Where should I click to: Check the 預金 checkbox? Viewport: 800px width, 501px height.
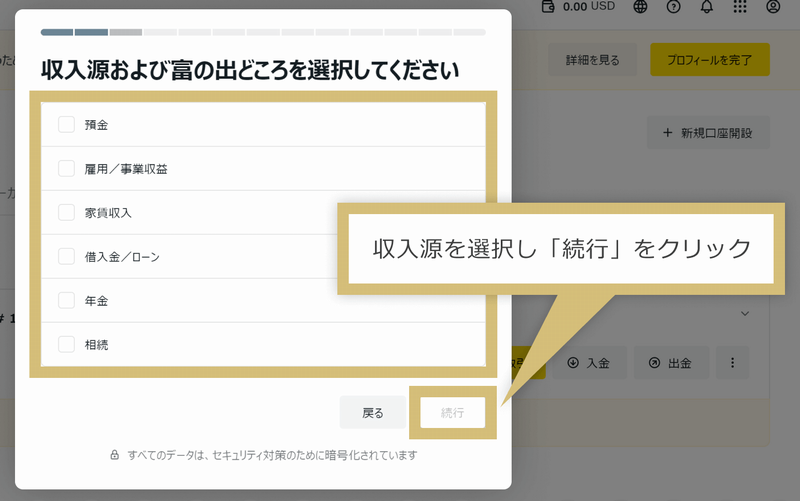(x=67, y=125)
